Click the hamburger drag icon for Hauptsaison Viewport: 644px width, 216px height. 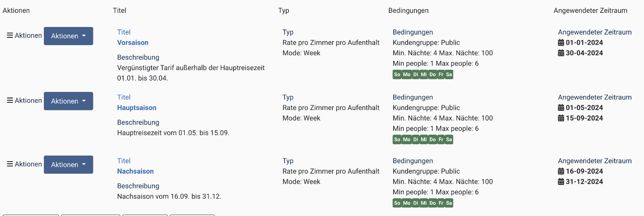pos(10,100)
